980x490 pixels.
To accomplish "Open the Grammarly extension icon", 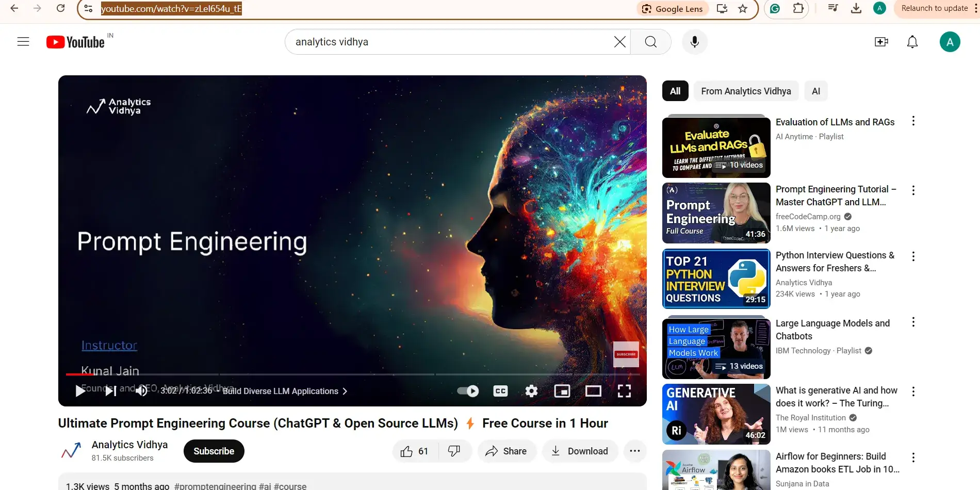I will [x=775, y=8].
